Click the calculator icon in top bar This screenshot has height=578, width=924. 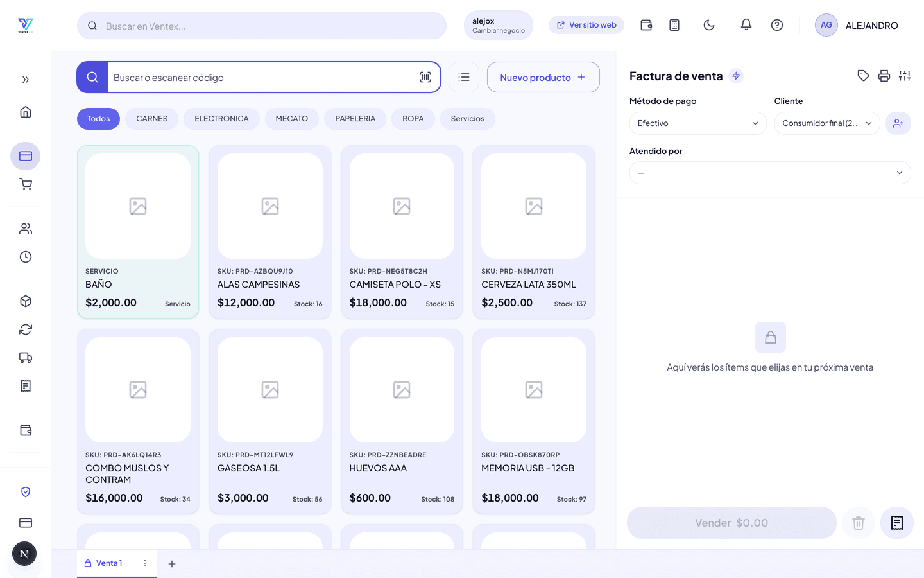tap(674, 25)
